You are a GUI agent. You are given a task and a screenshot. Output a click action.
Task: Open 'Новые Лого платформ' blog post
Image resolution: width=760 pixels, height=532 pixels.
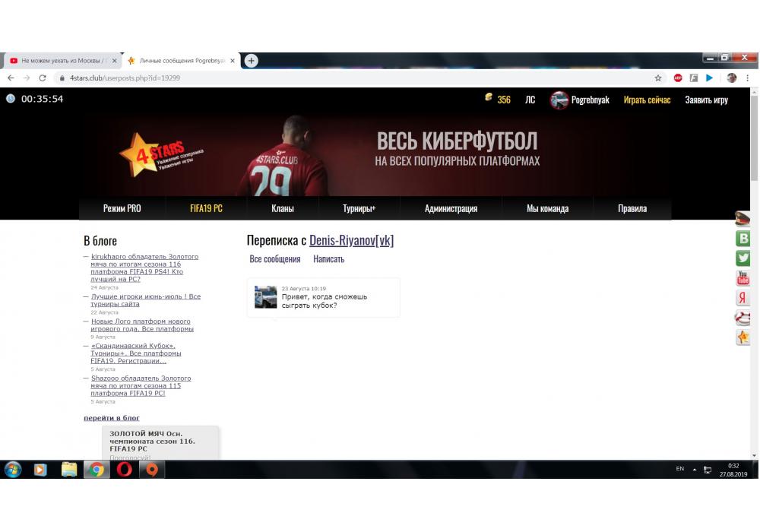[x=142, y=325]
